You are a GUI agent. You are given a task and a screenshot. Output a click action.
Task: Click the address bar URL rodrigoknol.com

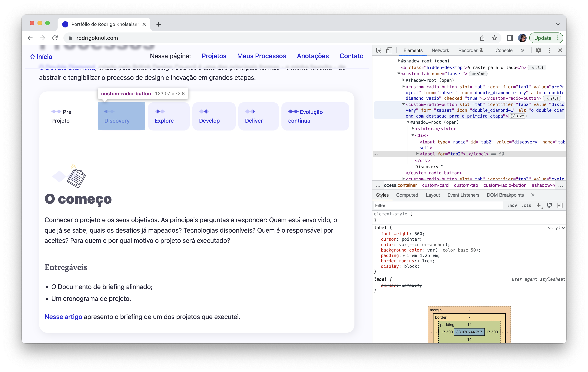pos(97,38)
